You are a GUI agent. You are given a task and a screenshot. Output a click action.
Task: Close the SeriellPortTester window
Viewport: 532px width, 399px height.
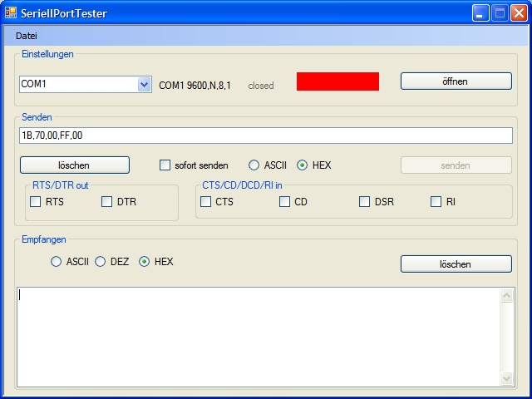(x=519, y=13)
